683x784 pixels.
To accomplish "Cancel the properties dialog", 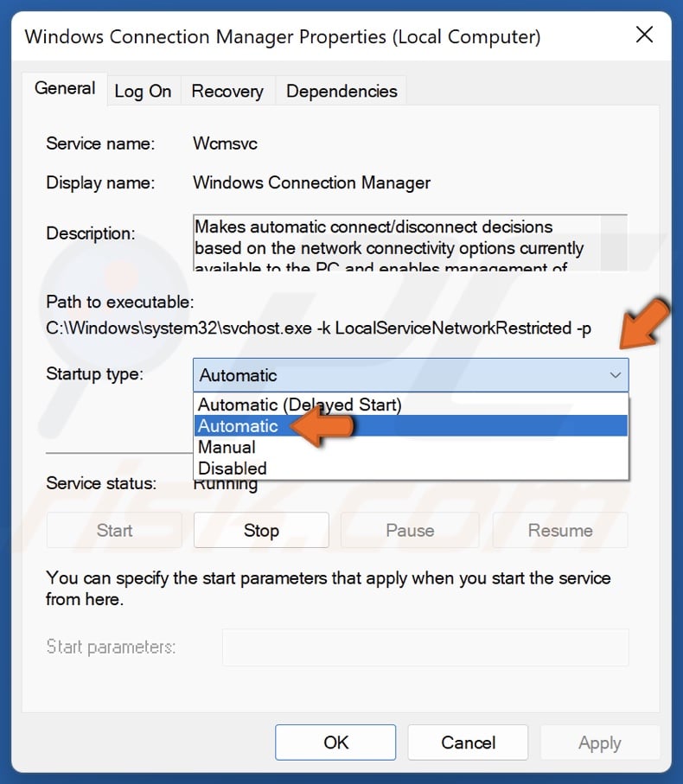I will click(468, 742).
